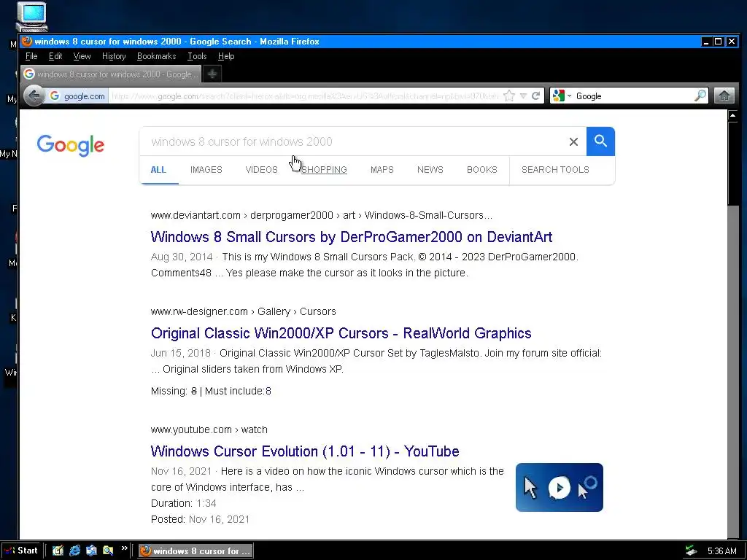
Task: Expand hidden quick launch items chevron
Action: pyautogui.click(x=124, y=548)
